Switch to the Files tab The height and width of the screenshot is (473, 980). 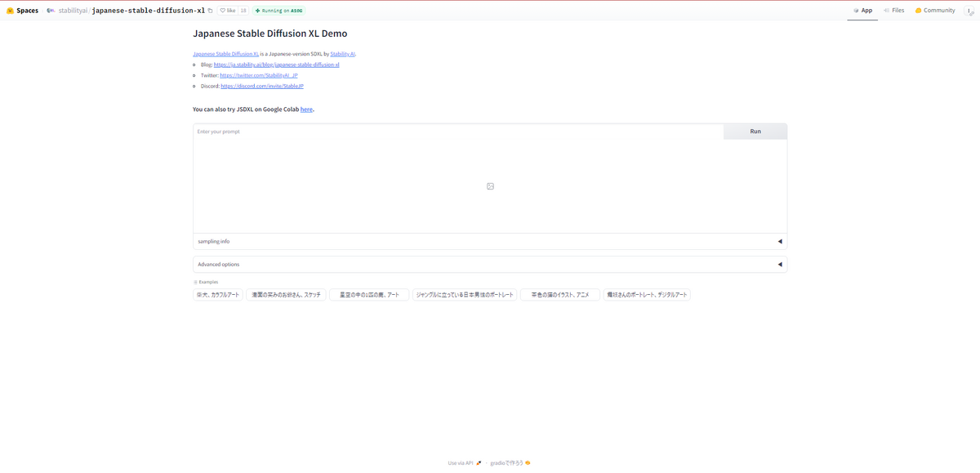click(893, 11)
